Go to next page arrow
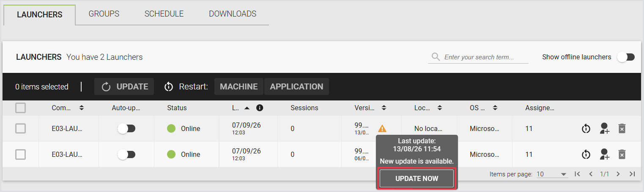The width and height of the screenshot is (644, 192). [x=618, y=174]
